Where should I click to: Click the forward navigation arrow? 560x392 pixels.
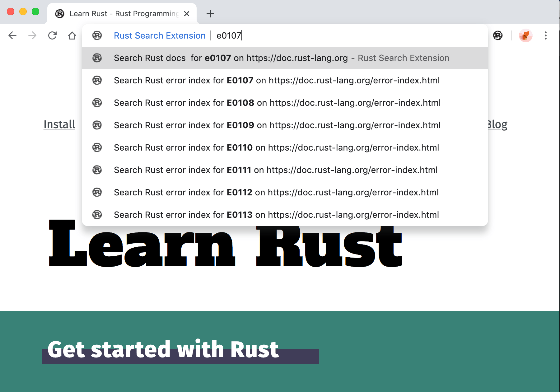point(32,35)
